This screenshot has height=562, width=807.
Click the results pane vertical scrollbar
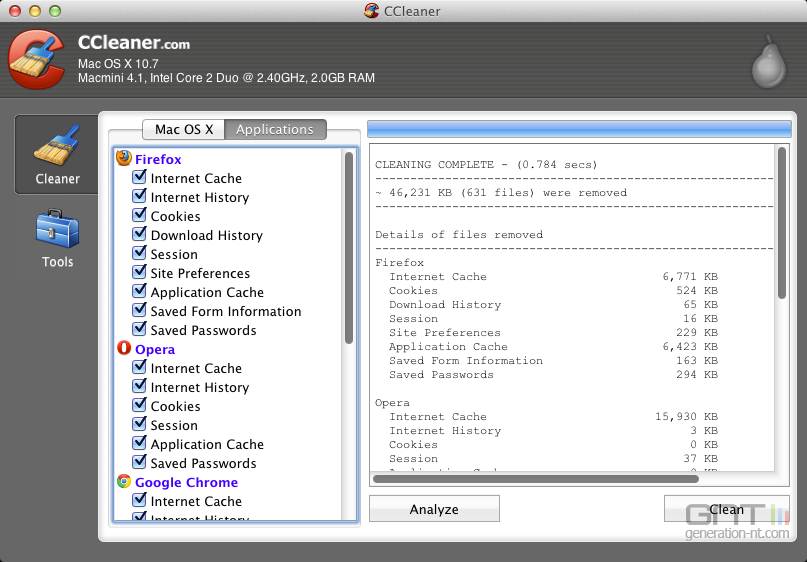[782, 223]
